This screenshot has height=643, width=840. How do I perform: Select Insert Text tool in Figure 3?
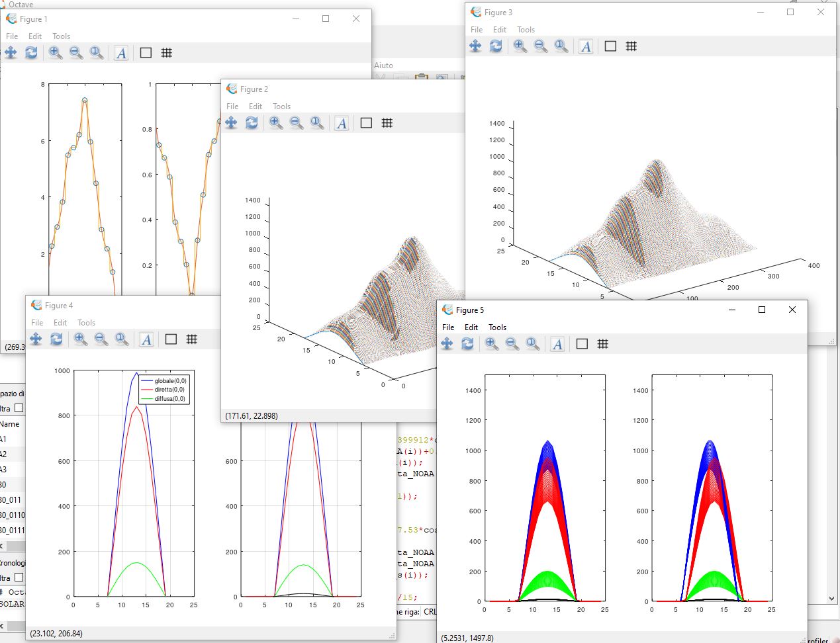[x=586, y=46]
